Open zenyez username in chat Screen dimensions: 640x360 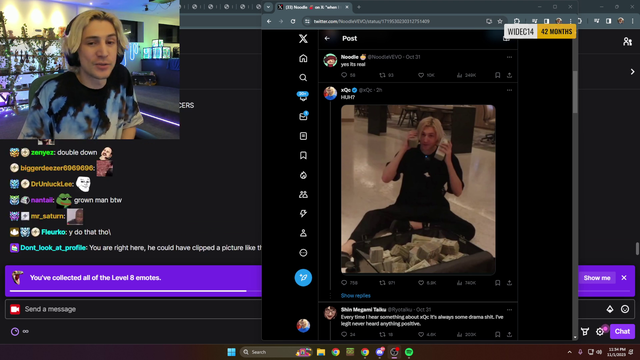(x=42, y=153)
